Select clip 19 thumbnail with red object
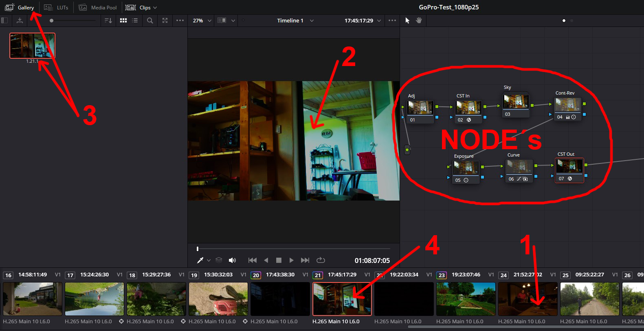This screenshot has height=331, width=644. [218, 299]
